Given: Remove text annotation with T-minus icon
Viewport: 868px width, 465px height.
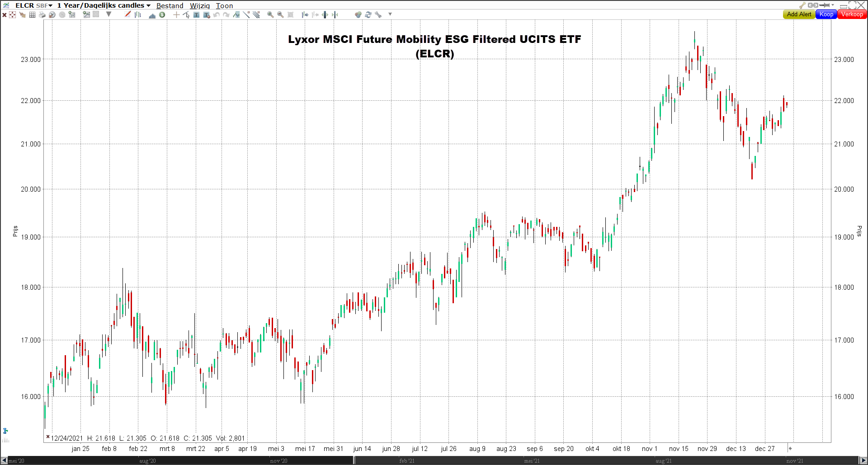Looking at the screenshot, I should (x=207, y=15).
